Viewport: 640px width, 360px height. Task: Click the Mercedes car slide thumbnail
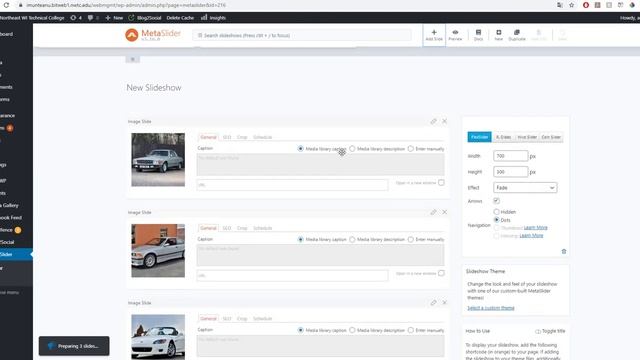158,160
